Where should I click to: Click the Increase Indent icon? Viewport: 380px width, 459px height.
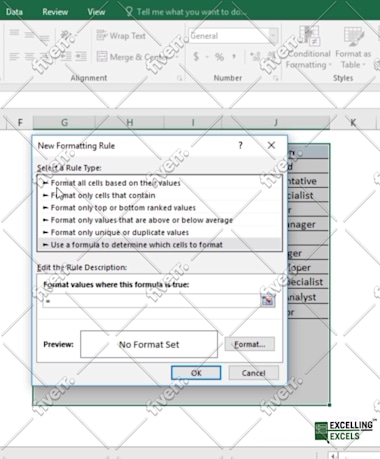point(81,56)
